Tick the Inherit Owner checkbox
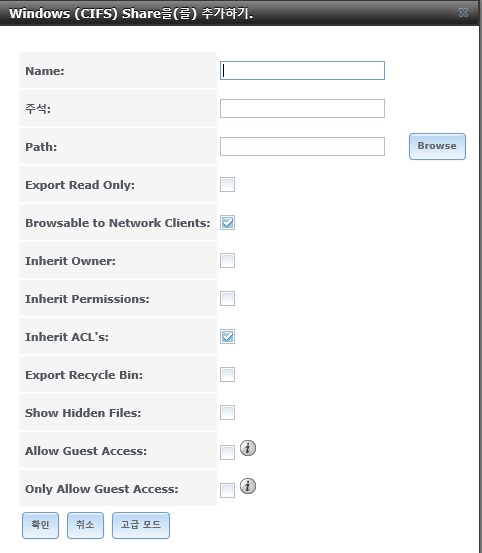This screenshot has height=553, width=482. [x=227, y=261]
